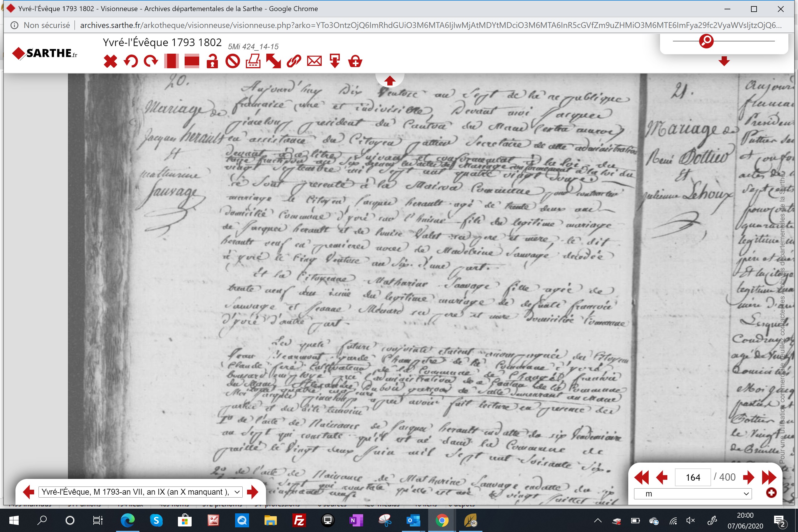Download the image
This screenshot has width=798, height=532.
(335, 62)
